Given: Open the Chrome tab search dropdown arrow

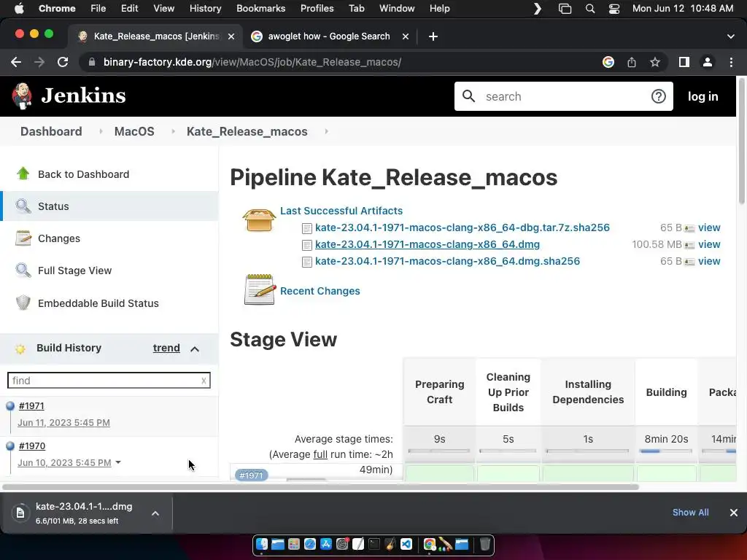Looking at the screenshot, I should [731, 36].
